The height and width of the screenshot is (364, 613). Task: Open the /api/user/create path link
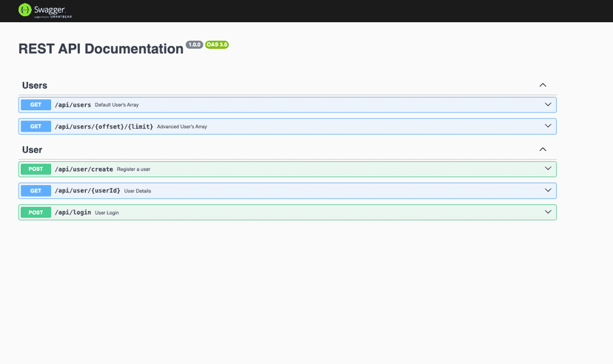[x=84, y=169]
